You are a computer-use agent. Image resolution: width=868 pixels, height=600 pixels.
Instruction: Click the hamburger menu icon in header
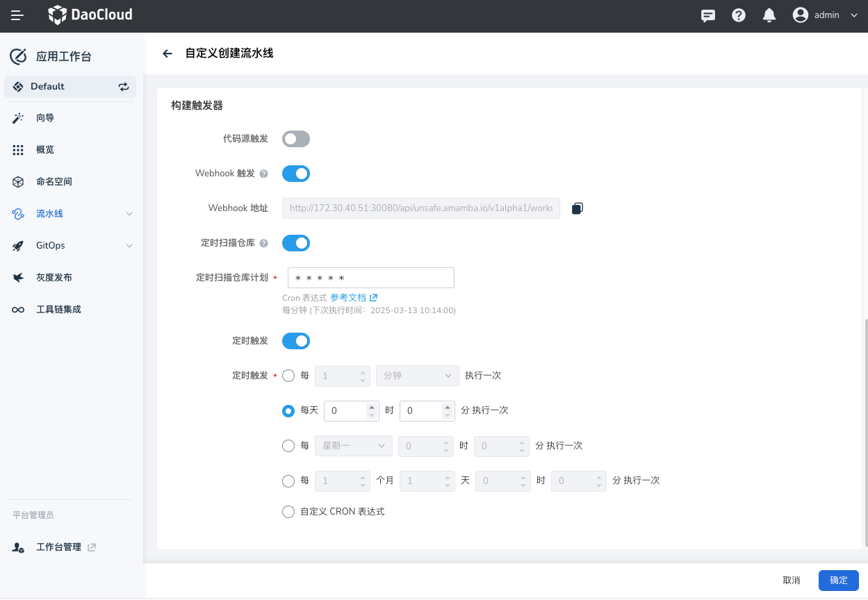pos(17,15)
